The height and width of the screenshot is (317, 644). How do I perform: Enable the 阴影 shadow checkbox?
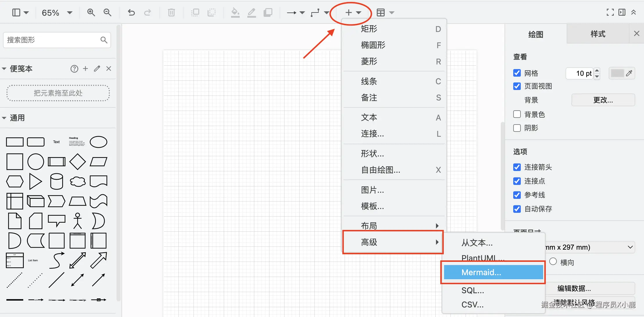pos(517,128)
